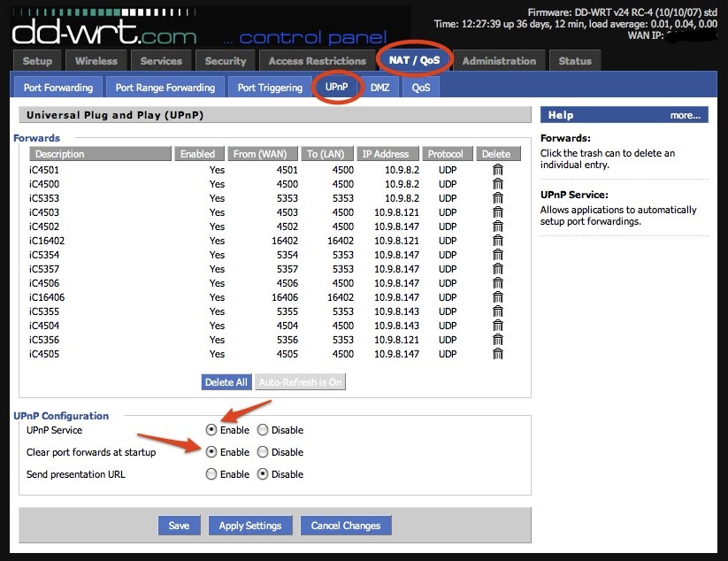Open the DMZ subtab

[379, 88]
